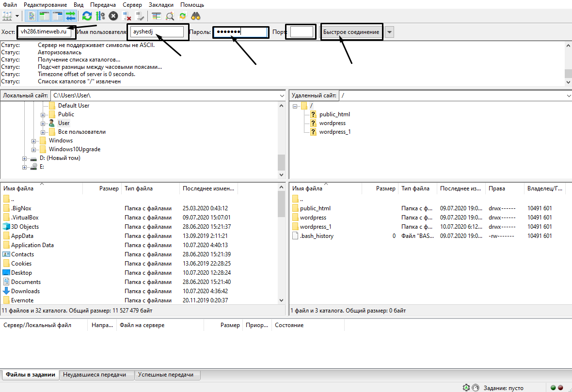Click the Refresh file listings icon

87,16
